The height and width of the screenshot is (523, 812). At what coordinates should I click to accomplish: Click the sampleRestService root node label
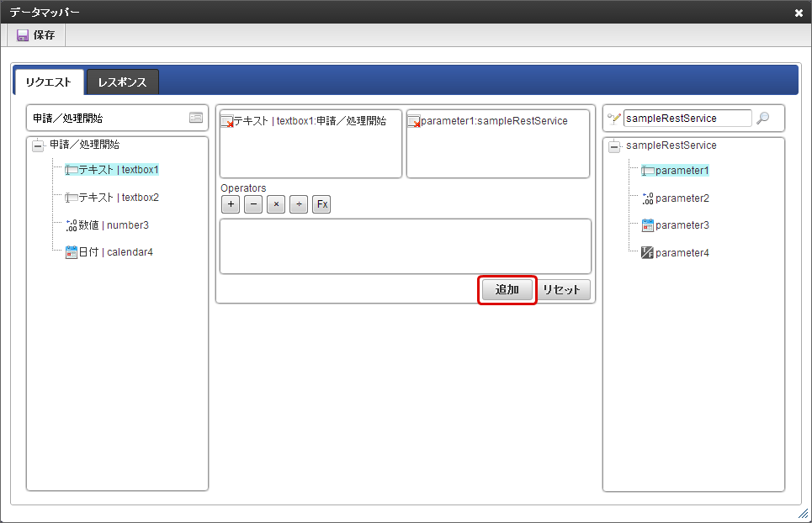point(671,145)
